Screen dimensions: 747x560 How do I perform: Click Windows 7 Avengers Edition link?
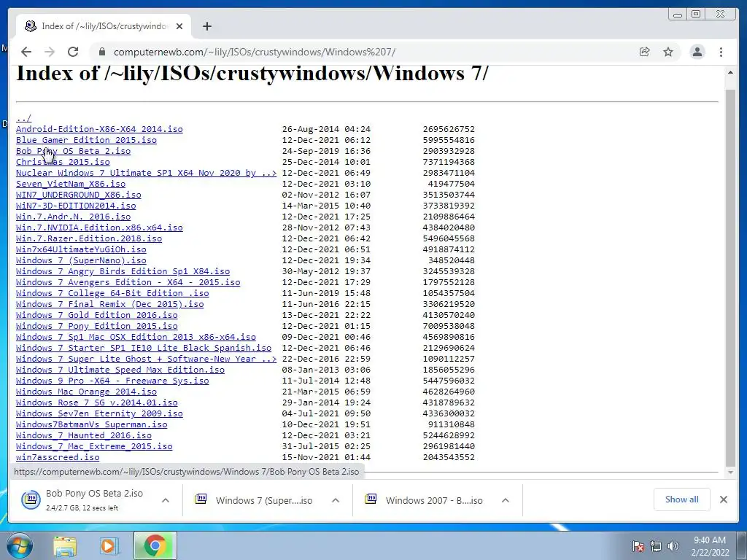pyautogui.click(x=128, y=282)
